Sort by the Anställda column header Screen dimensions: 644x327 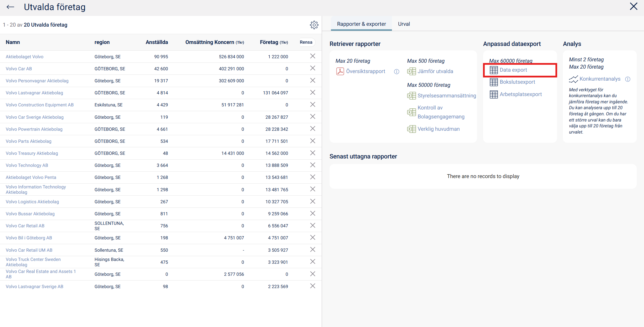click(x=157, y=42)
